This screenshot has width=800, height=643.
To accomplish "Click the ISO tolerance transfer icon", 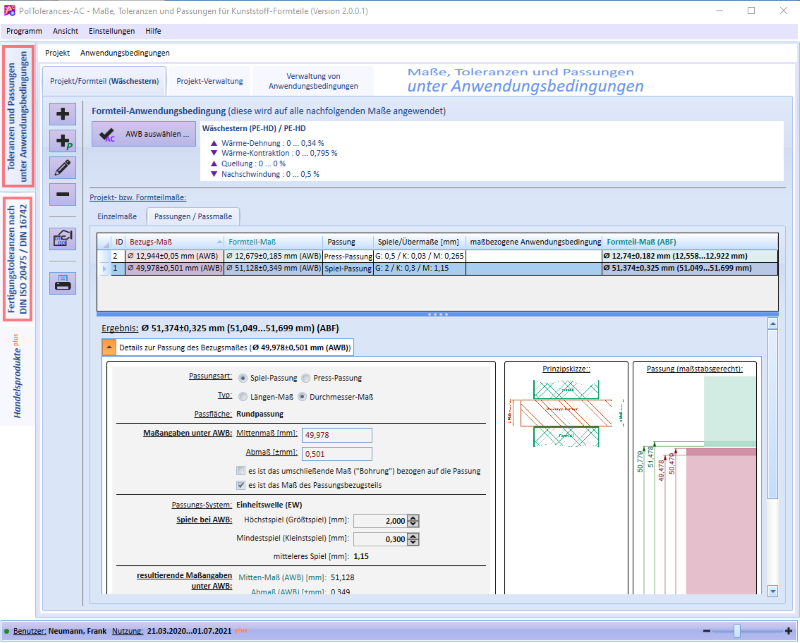I will click(x=63, y=238).
